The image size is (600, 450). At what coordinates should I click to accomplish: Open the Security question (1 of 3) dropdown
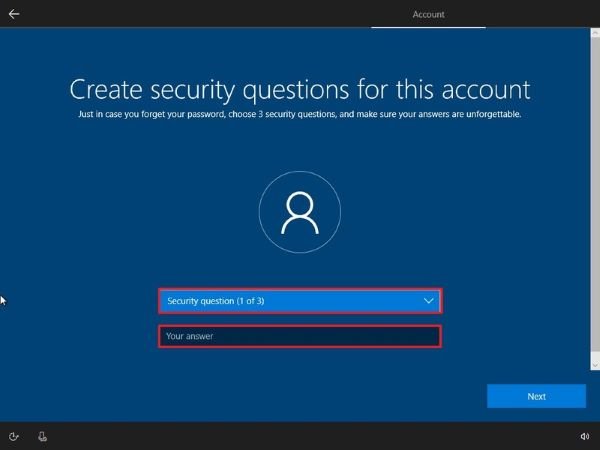pyautogui.click(x=300, y=301)
